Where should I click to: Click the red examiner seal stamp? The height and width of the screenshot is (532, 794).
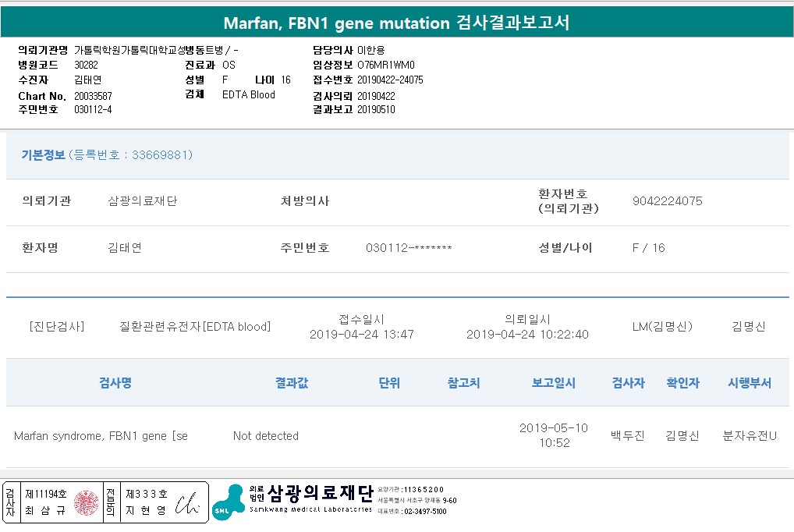(87, 502)
